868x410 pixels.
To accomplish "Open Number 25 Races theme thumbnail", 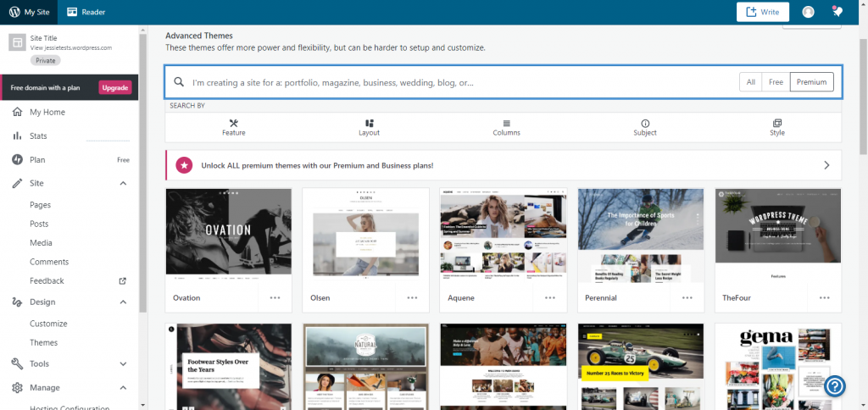I will click(641, 367).
